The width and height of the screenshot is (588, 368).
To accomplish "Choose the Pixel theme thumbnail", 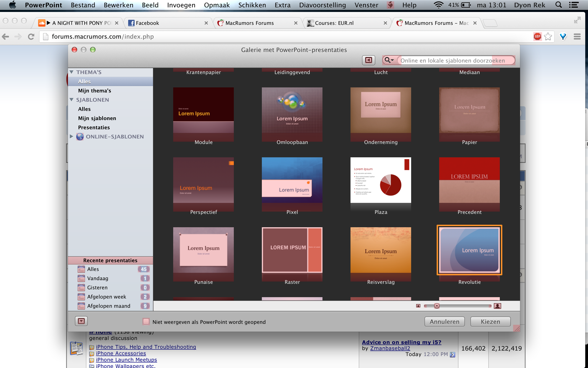I will pos(292,180).
